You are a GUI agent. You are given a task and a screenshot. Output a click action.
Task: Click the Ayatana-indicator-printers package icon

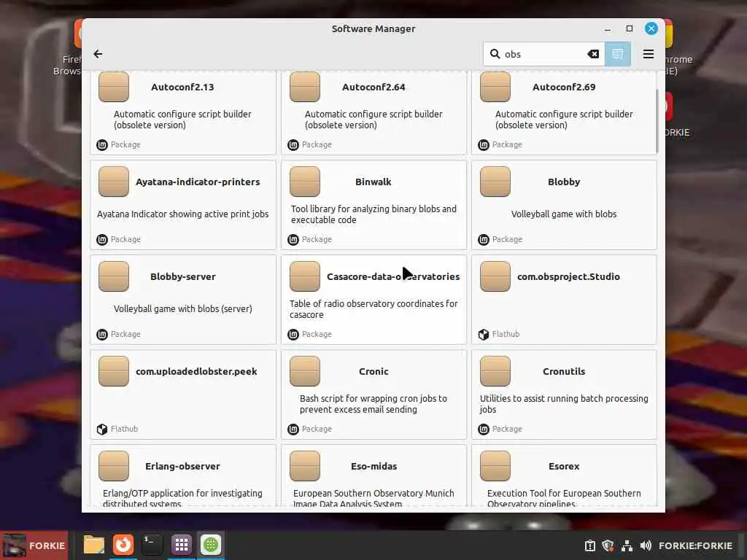(x=113, y=182)
